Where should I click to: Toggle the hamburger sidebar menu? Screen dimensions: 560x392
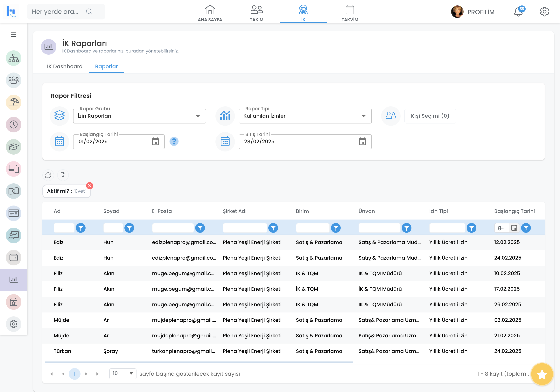pos(14,35)
